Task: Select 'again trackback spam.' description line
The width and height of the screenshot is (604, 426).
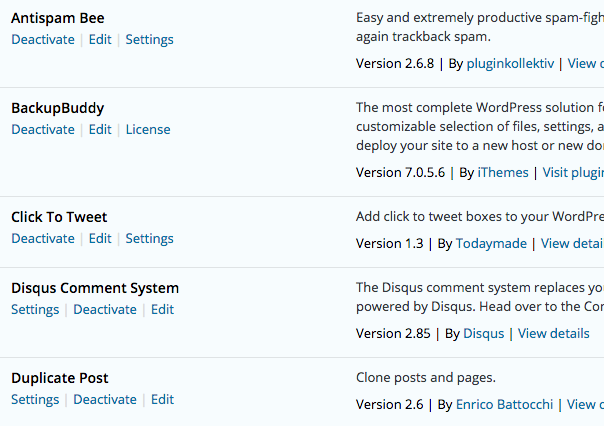Action: (x=423, y=37)
